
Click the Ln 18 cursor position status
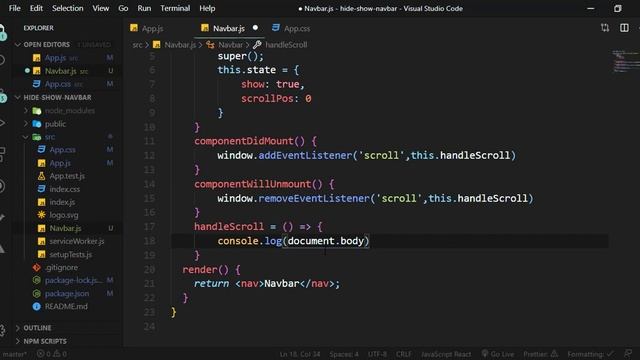point(300,354)
